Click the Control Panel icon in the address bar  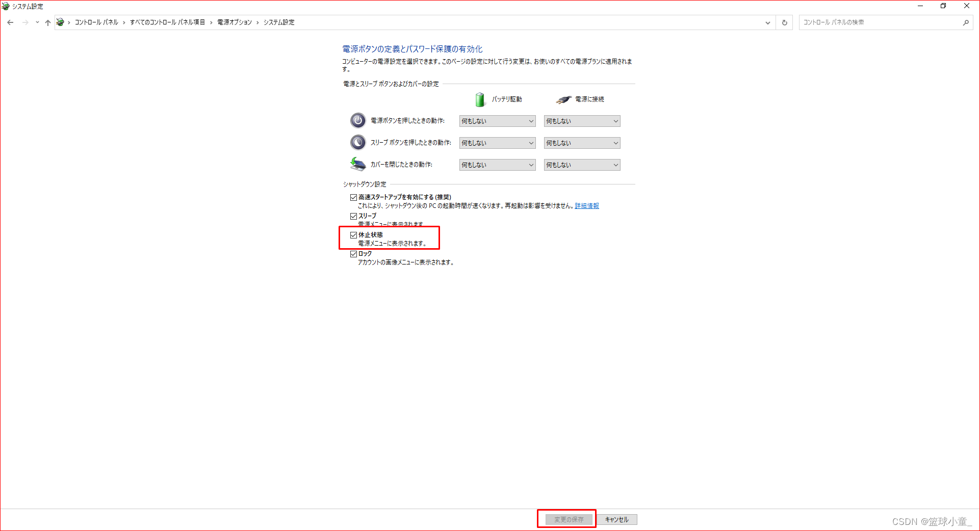pos(60,22)
